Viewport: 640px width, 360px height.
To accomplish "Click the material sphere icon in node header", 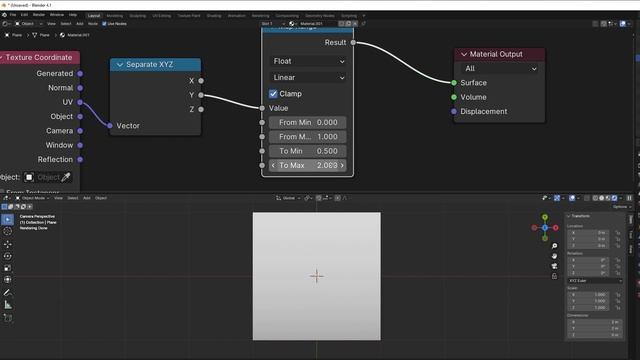I will click(x=291, y=24).
